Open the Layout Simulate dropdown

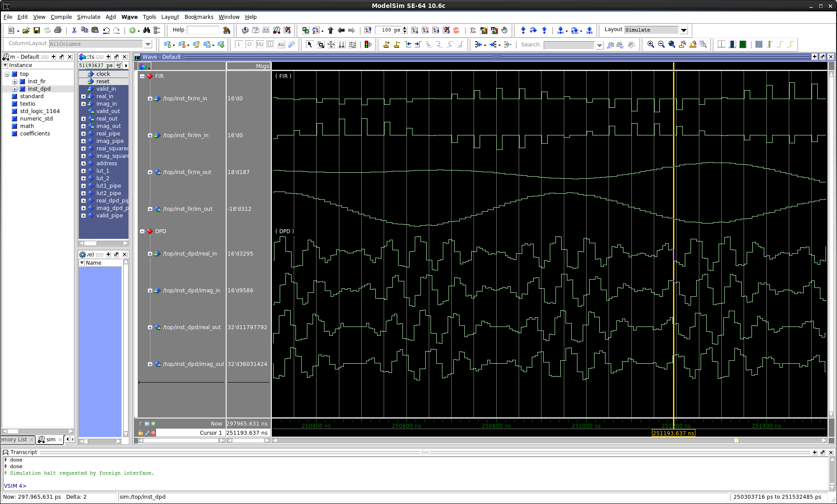684,30
